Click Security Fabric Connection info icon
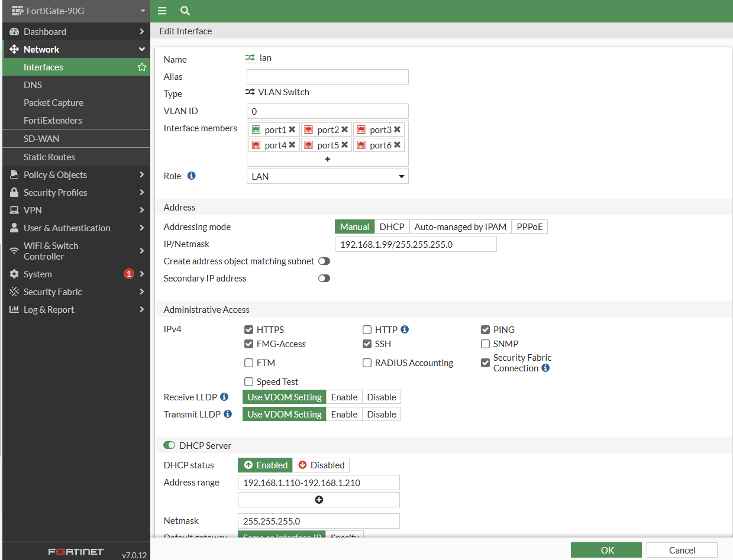Screen dimensions: 733x560 pyautogui.click(x=545, y=368)
